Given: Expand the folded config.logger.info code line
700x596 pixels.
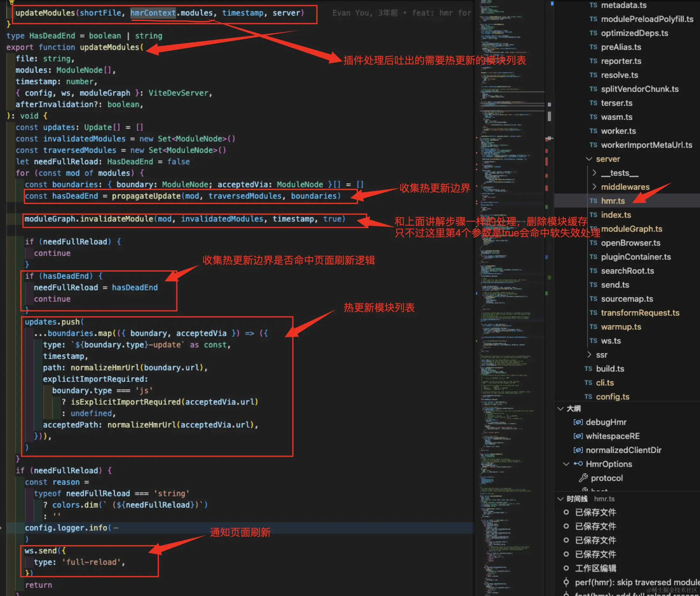Looking at the screenshot, I should [116, 528].
